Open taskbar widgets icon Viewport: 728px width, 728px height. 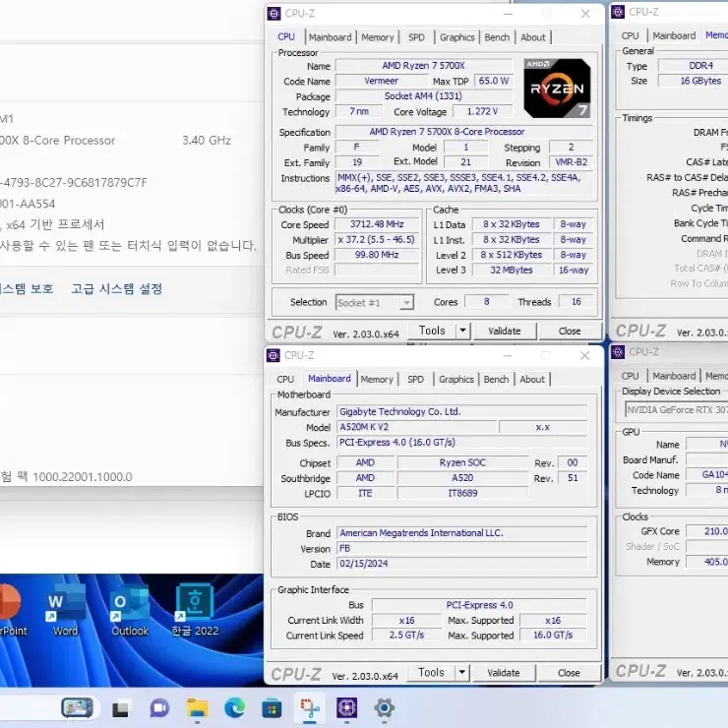78,708
